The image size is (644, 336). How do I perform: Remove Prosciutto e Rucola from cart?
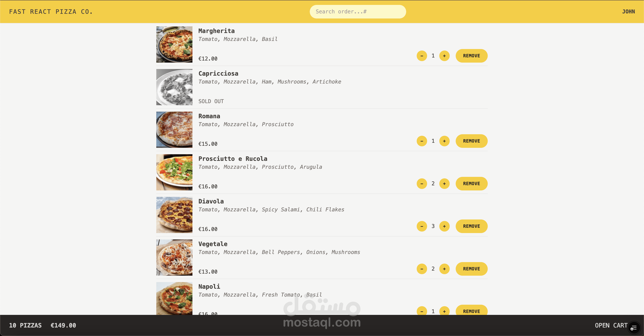pyautogui.click(x=472, y=183)
